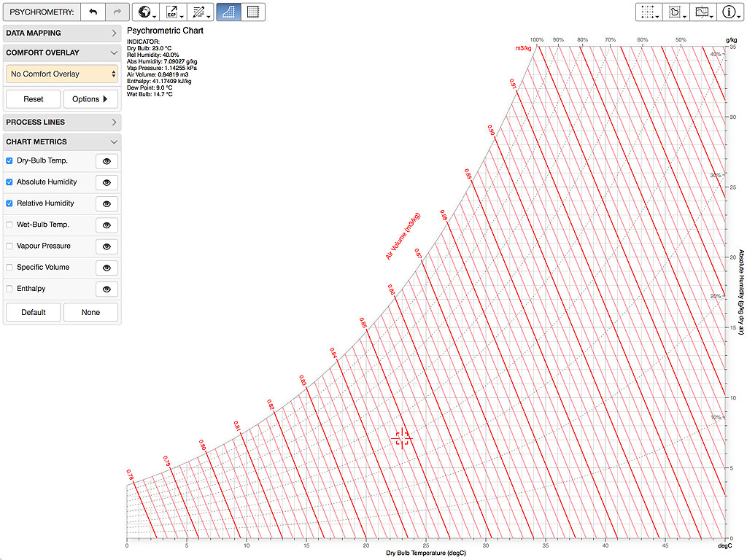
Task: Click the redo arrow button
Action: (x=117, y=12)
